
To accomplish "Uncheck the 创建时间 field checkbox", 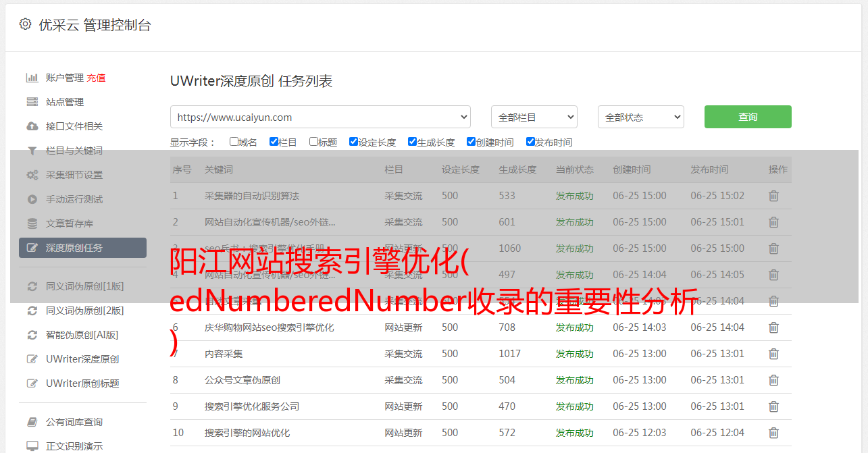I will [471, 142].
